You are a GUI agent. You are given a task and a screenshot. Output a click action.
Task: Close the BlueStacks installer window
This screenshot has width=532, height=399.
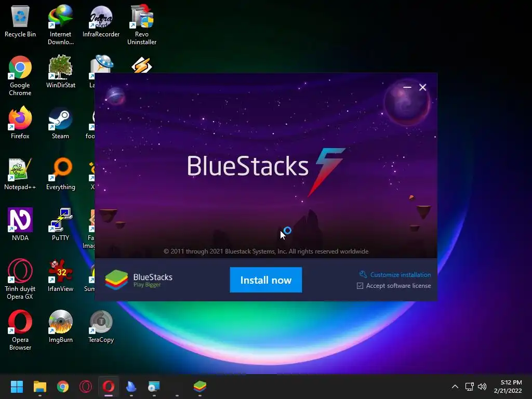[423, 87]
